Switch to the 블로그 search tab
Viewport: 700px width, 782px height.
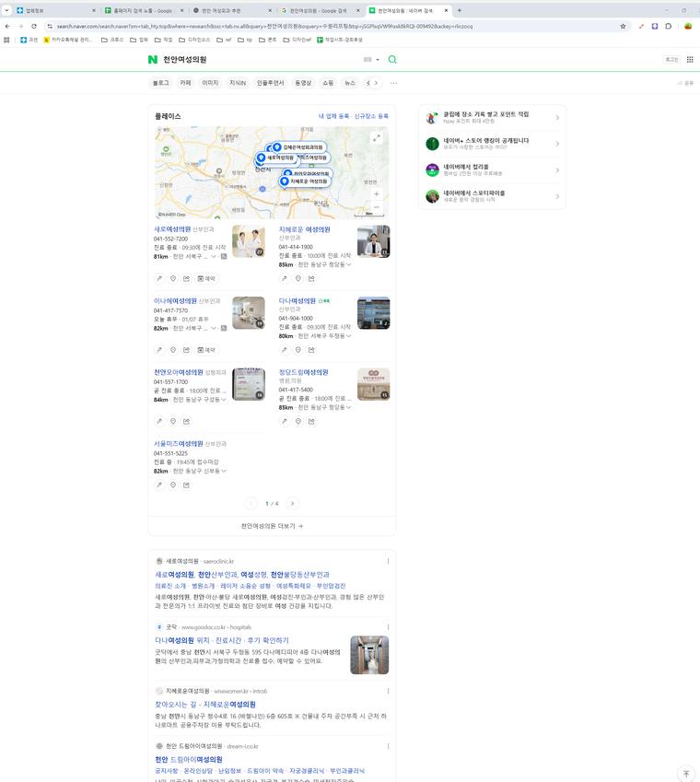(x=160, y=83)
